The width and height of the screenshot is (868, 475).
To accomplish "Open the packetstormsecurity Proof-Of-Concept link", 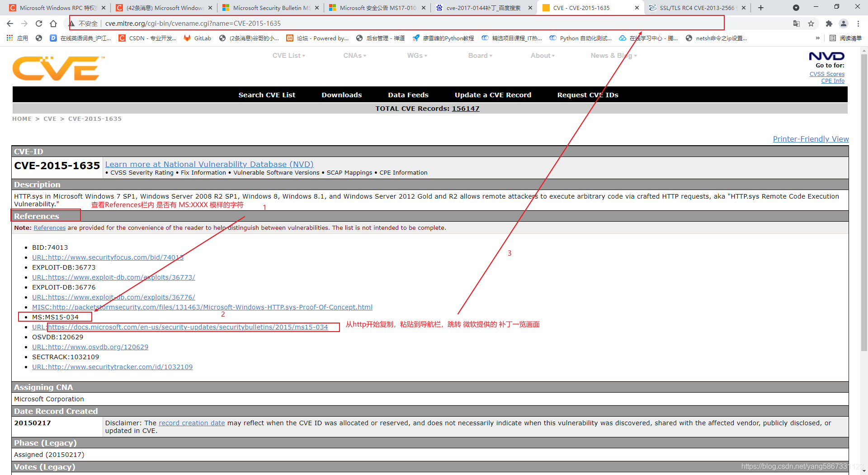I will pos(202,307).
